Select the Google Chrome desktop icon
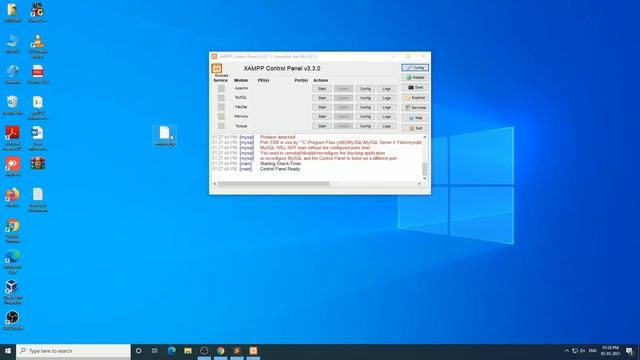Image resolution: width=640 pixels, height=360 pixels. click(x=12, y=231)
